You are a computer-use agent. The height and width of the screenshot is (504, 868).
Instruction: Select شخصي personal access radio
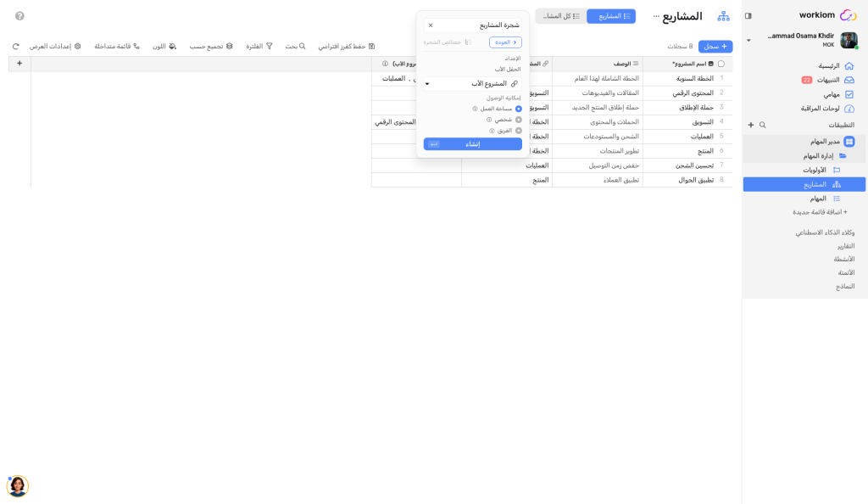[x=519, y=120]
